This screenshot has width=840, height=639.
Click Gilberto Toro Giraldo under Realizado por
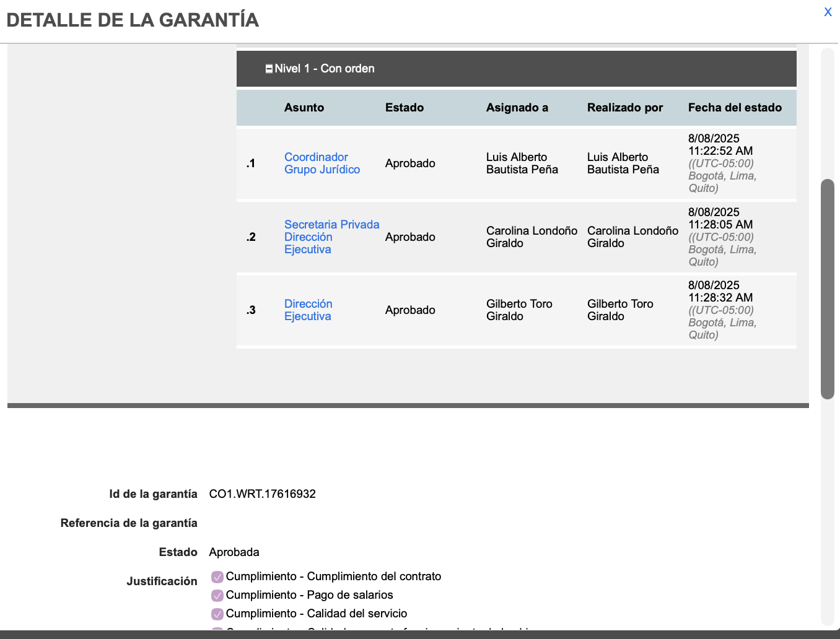[x=620, y=310]
